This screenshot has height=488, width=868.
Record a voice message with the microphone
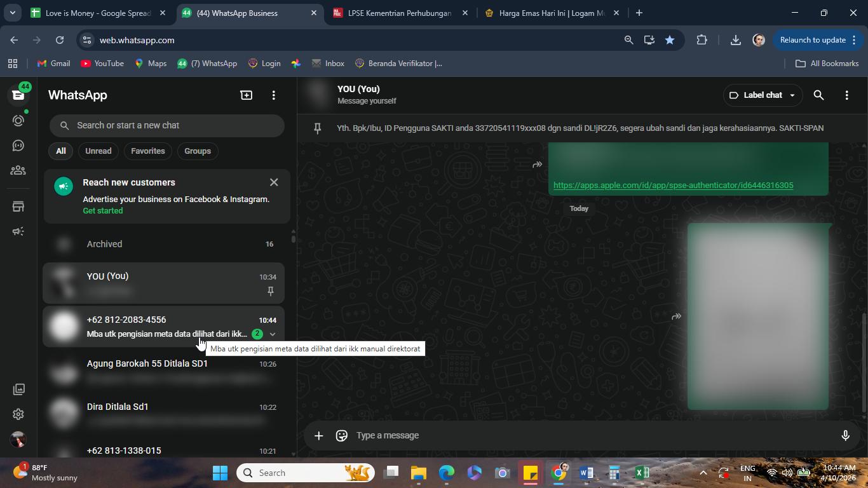click(x=845, y=435)
